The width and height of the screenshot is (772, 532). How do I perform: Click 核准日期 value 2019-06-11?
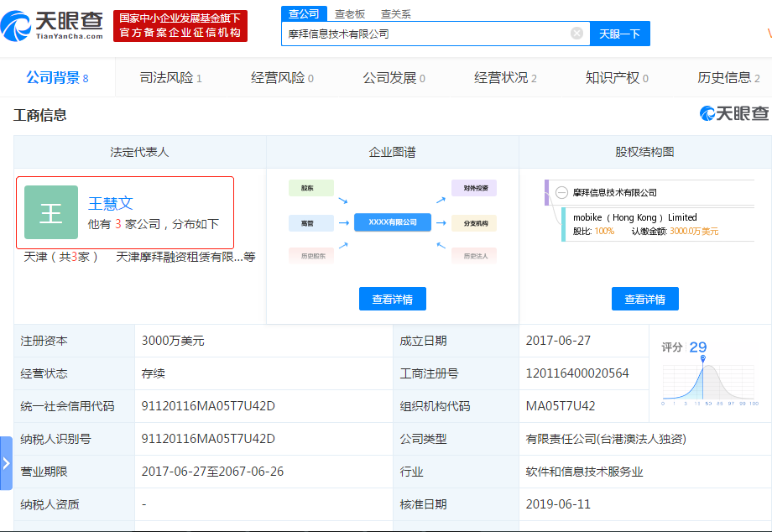coord(558,504)
